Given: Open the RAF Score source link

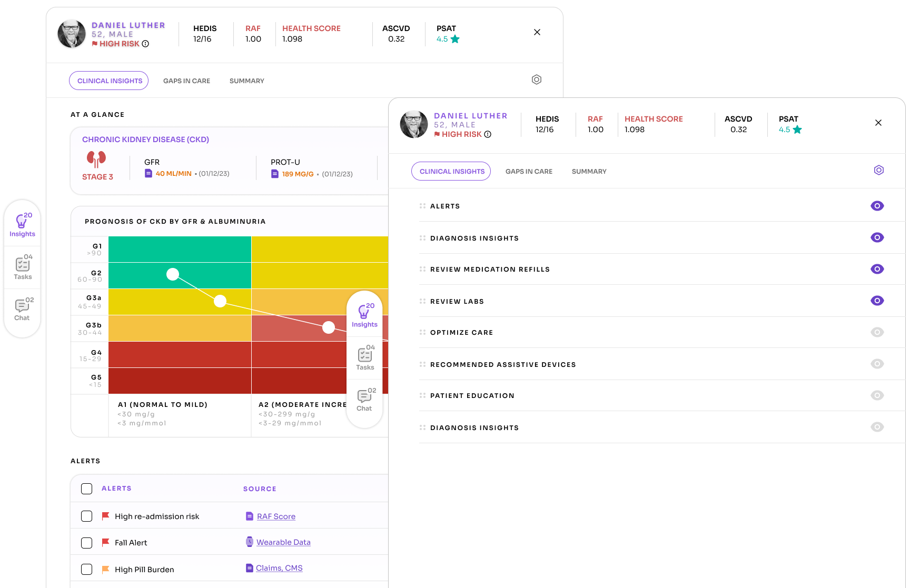Looking at the screenshot, I should click(x=276, y=516).
